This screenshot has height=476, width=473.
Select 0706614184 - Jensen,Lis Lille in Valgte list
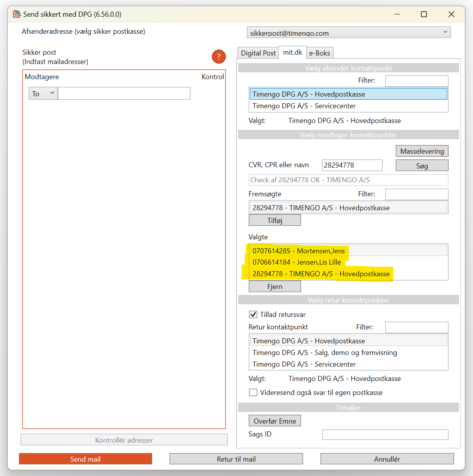click(296, 262)
